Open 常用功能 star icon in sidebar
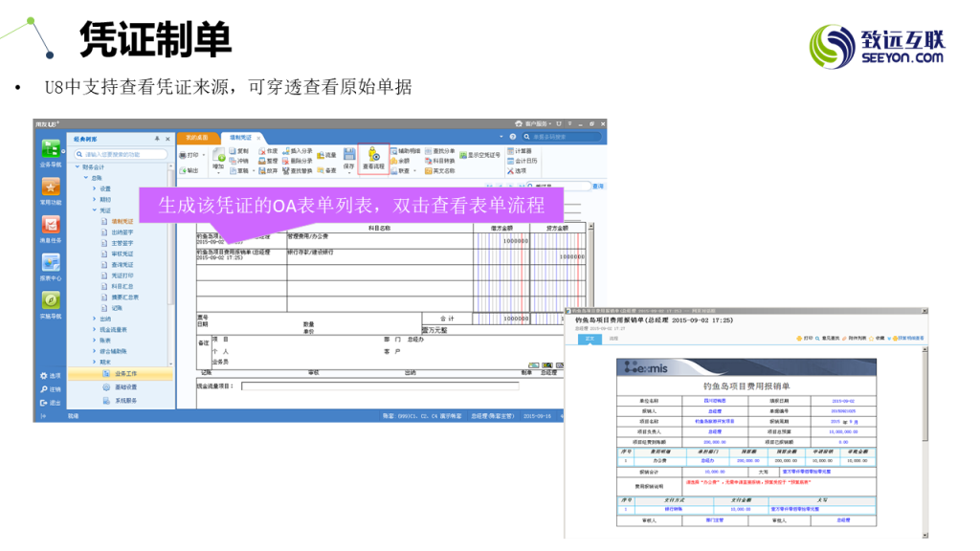The width and height of the screenshot is (980, 551). 51,190
